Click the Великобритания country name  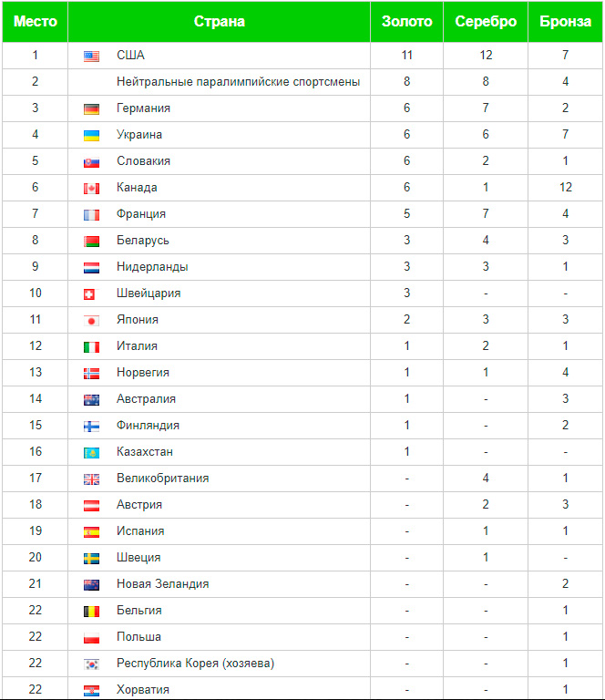[x=163, y=479]
